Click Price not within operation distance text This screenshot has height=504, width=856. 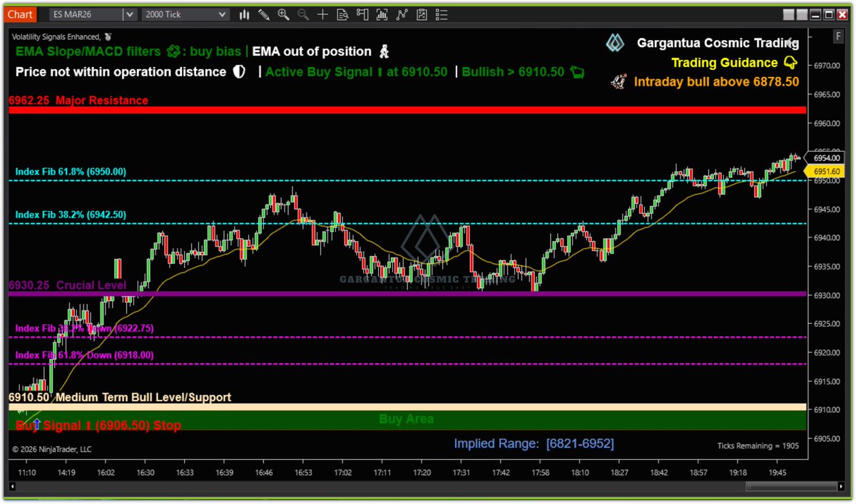pos(120,72)
